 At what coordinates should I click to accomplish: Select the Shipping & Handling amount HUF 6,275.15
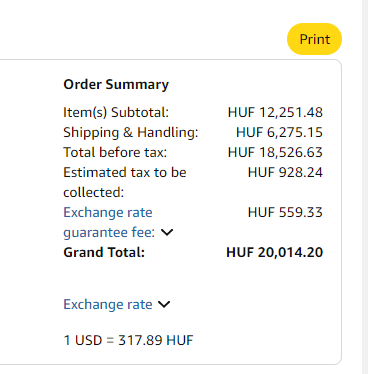(x=279, y=132)
